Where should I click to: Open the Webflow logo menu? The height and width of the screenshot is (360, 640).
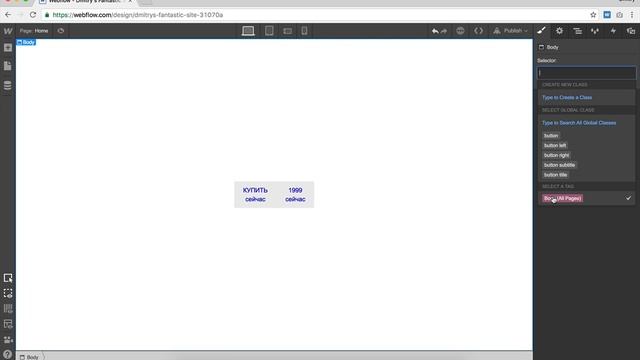[x=8, y=31]
